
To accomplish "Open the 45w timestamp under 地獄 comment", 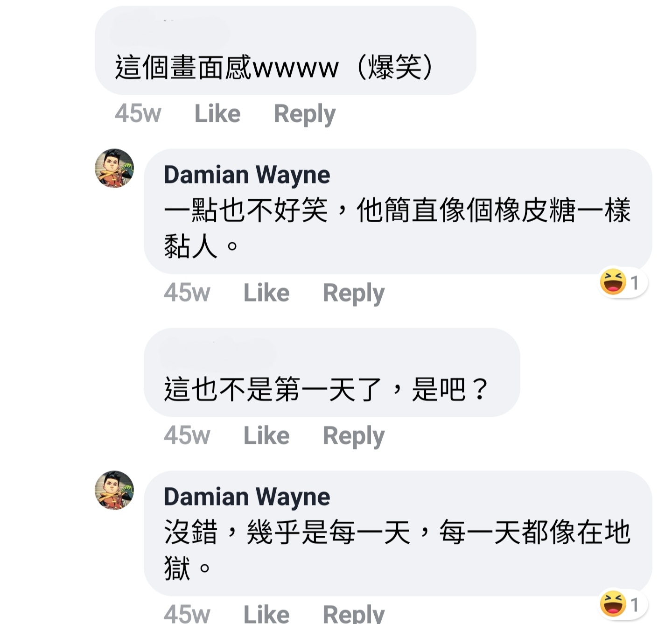I will click(x=187, y=613).
